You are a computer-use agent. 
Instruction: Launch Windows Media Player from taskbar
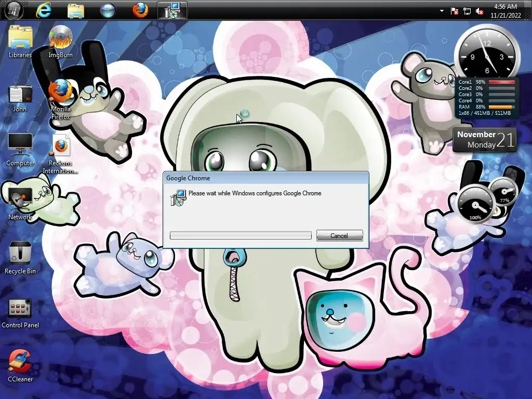point(108,10)
